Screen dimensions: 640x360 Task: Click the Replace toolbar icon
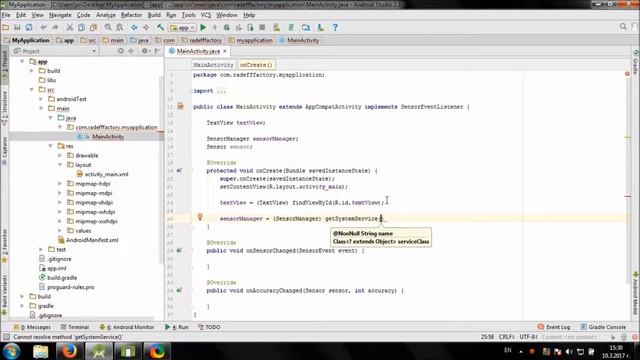point(120,27)
